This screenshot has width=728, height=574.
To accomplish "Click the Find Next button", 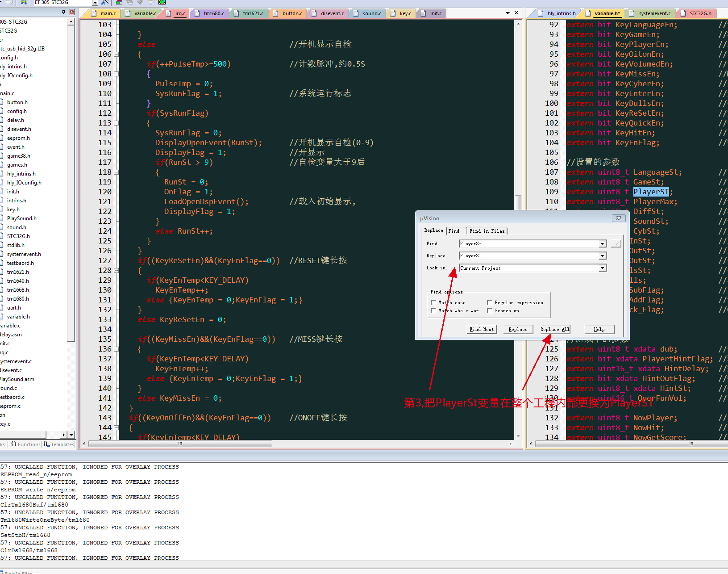I will pyautogui.click(x=482, y=329).
